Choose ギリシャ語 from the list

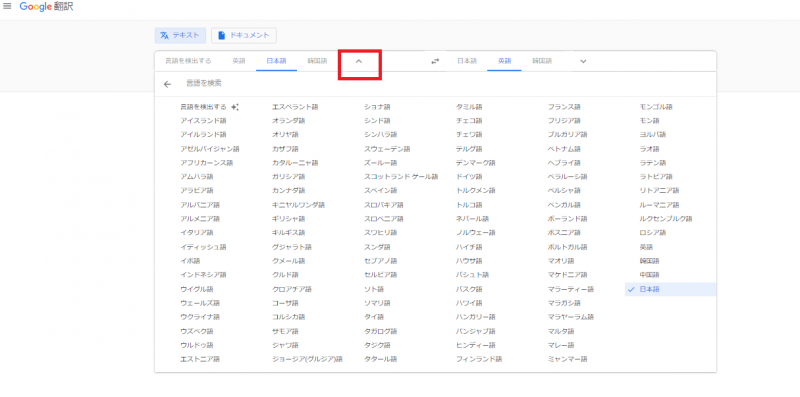[288, 219]
